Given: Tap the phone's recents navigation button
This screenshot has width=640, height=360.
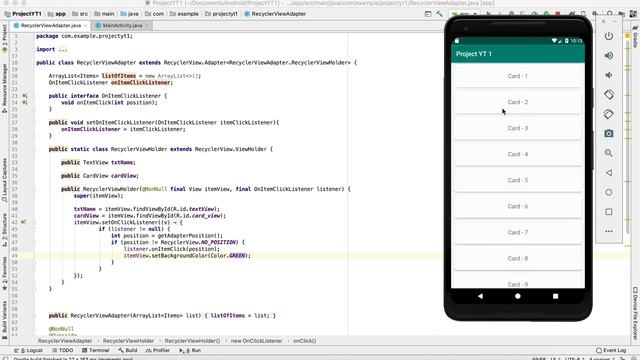Looking at the screenshot, I should [555, 296].
